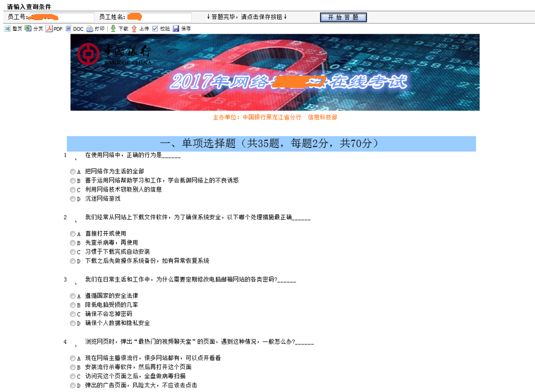Click the 员工号 input field

click(61, 17)
